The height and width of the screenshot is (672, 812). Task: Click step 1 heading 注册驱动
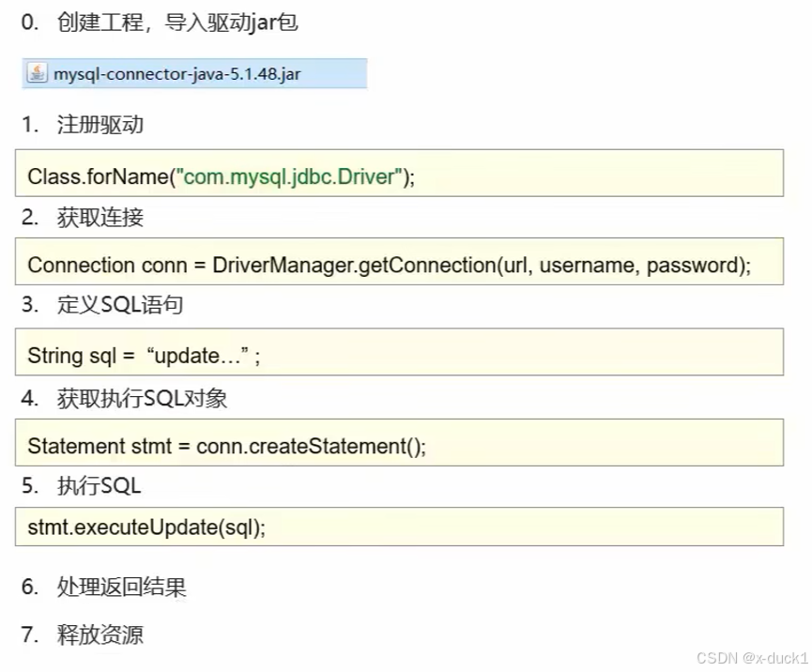pos(83,125)
